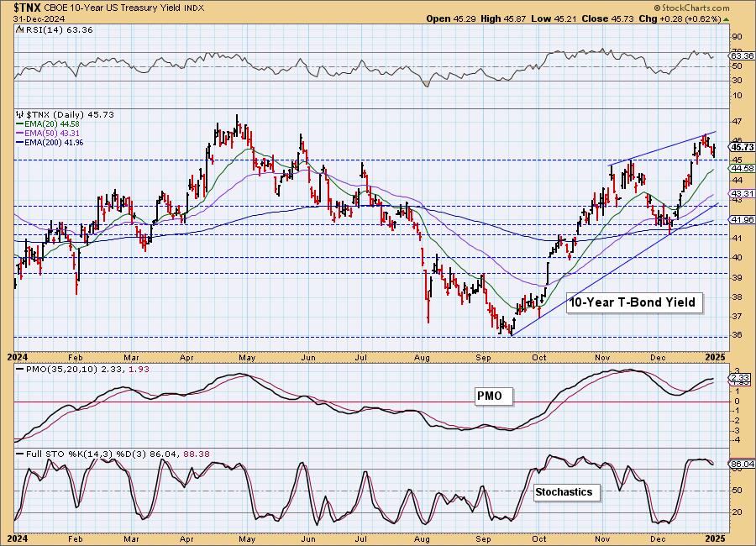The image size is (756, 546).
Task: Click 'CBOE 10-Year US Treasury Yield INDX' title
Action: click(x=124, y=8)
